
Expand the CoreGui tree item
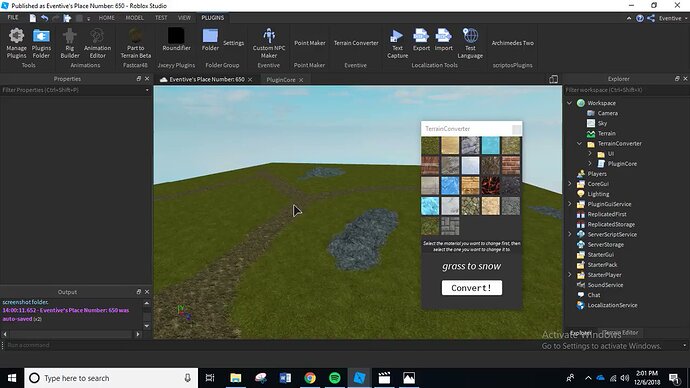point(569,184)
